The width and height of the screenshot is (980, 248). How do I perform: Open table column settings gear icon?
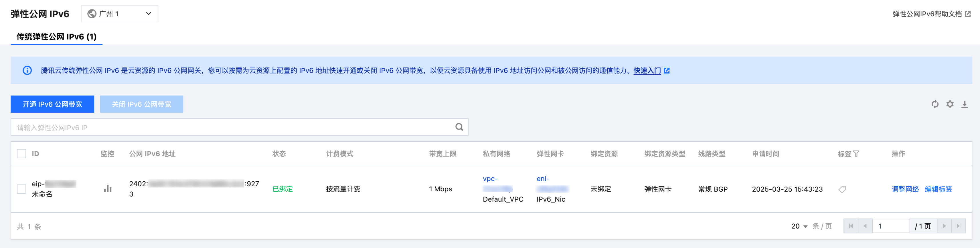(x=950, y=104)
